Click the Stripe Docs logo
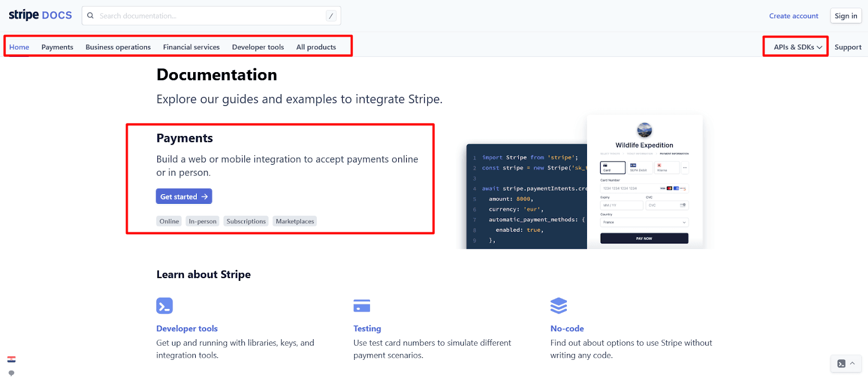Image resolution: width=868 pixels, height=381 pixels. point(40,15)
